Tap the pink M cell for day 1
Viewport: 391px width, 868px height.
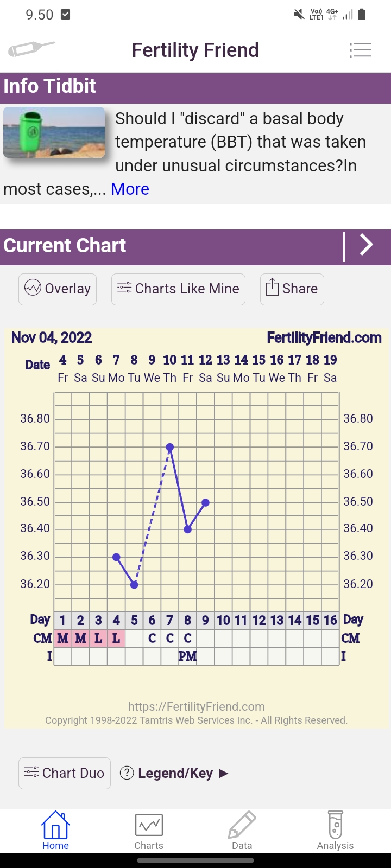pos(63,638)
